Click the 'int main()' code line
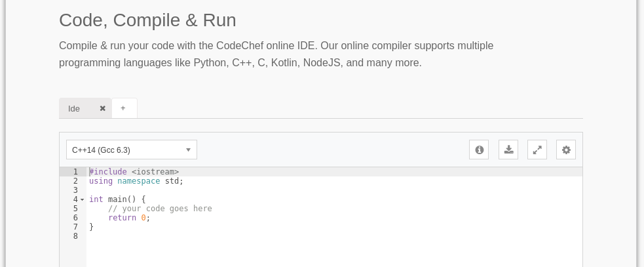This screenshot has width=644, height=267. pos(117,199)
